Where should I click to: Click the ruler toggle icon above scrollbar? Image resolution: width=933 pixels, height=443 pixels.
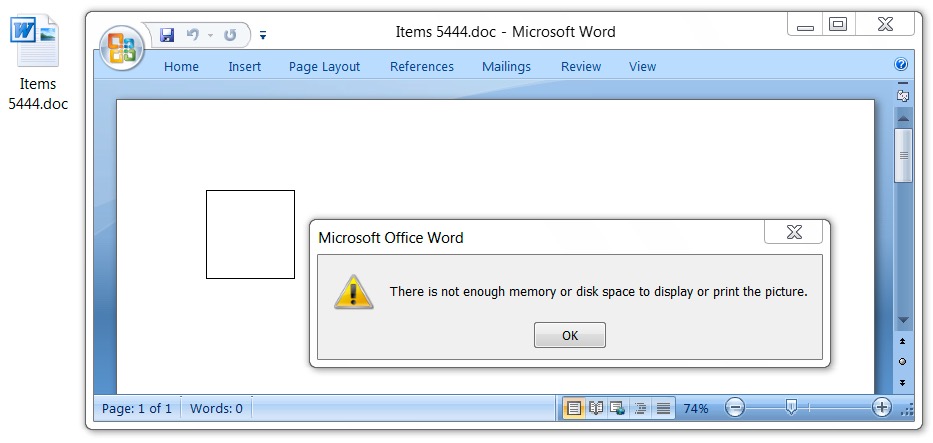pyautogui.click(x=902, y=95)
